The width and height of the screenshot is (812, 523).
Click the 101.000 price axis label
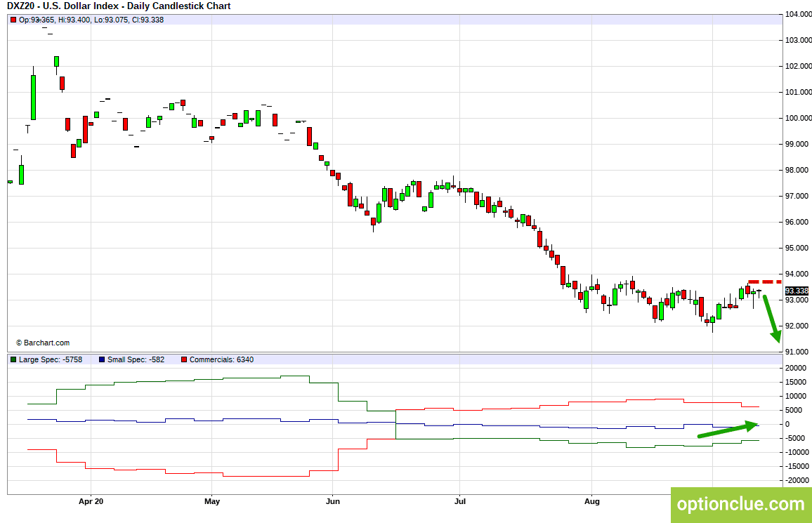coord(798,92)
